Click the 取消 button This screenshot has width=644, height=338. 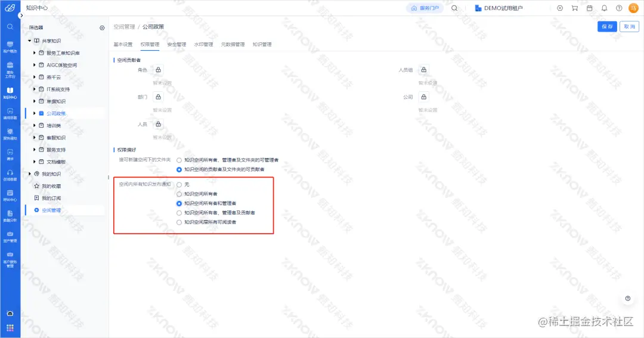tap(629, 26)
